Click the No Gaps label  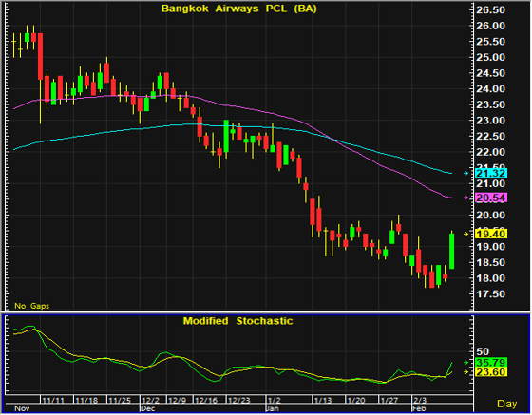point(32,306)
